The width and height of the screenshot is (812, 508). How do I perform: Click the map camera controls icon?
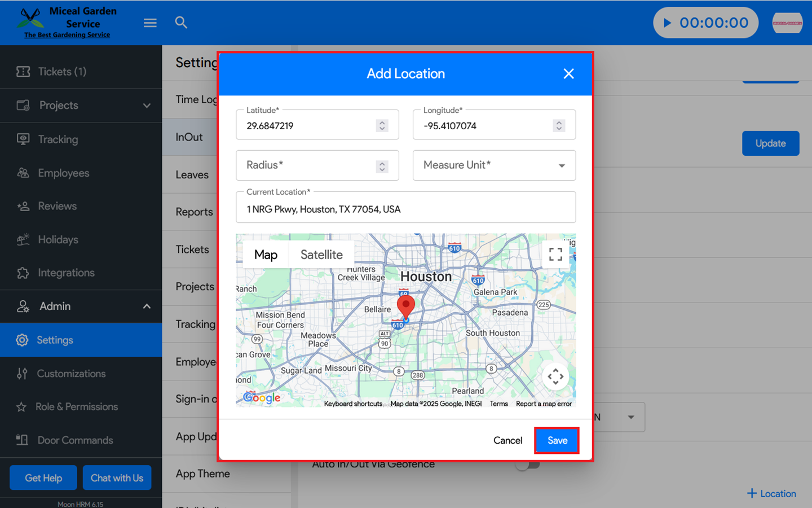[555, 376]
